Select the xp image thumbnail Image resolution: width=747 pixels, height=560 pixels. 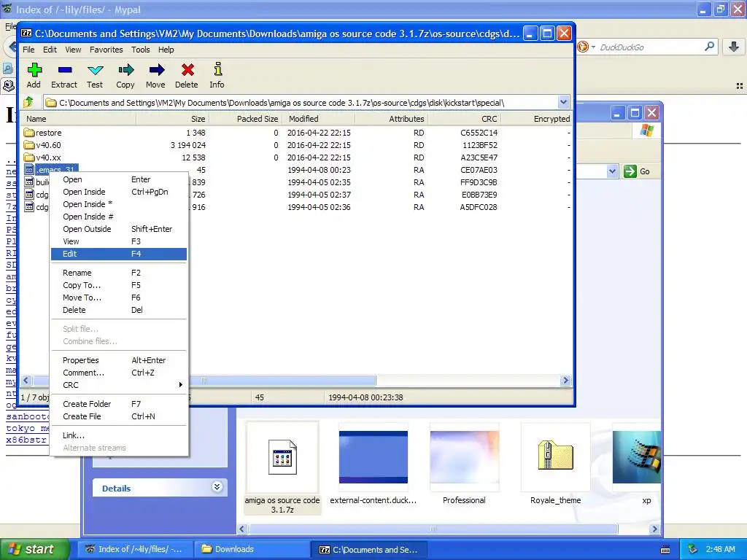click(x=636, y=457)
